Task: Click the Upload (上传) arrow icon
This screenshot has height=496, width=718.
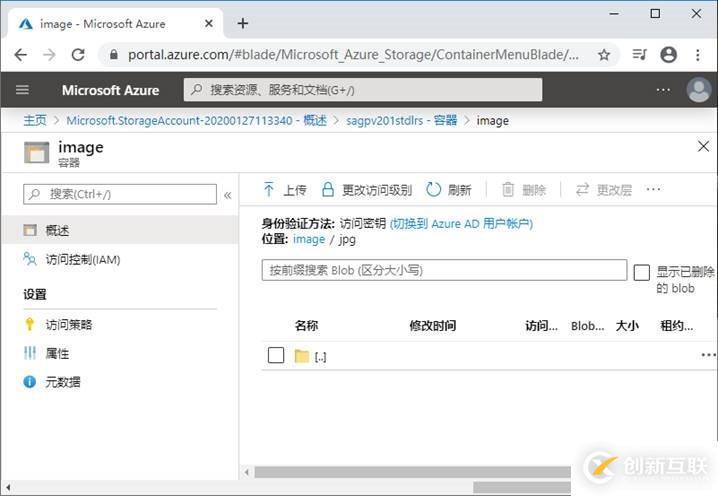Action: coord(269,190)
